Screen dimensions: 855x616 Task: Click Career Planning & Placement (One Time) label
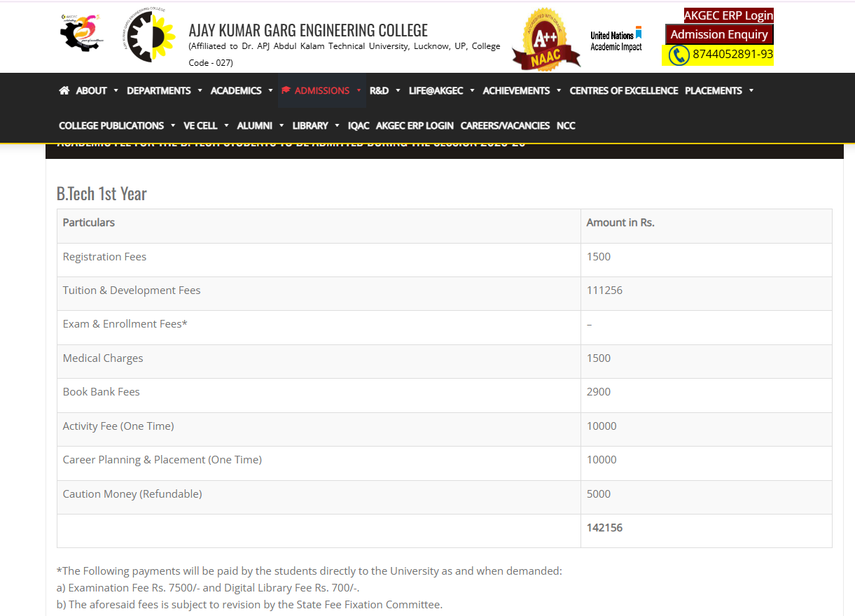[x=162, y=460]
